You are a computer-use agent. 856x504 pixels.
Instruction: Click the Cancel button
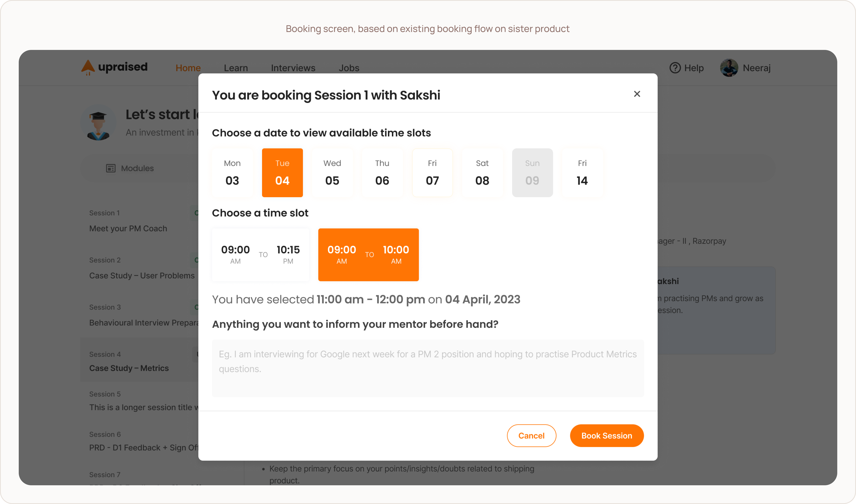click(531, 436)
